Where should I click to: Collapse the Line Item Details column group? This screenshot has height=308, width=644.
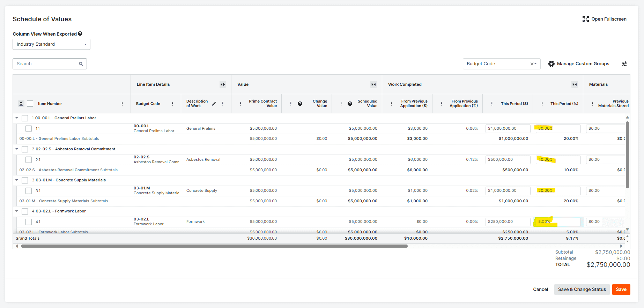tap(223, 84)
